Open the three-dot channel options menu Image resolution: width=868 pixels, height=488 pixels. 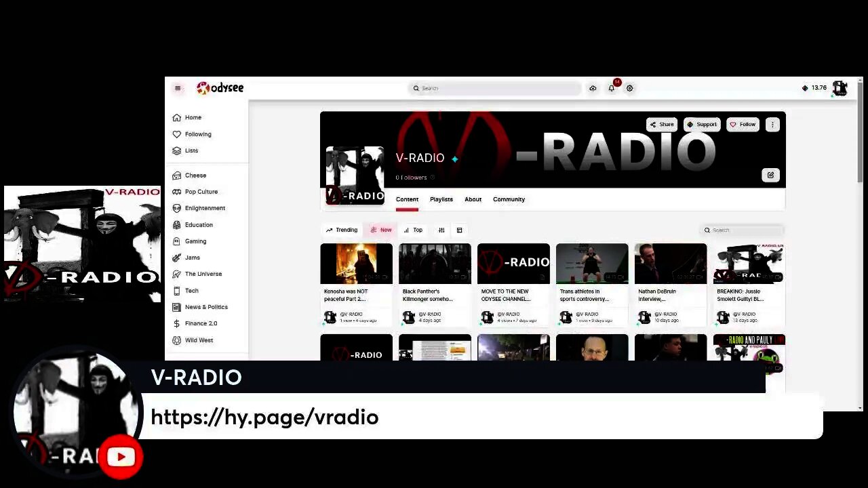pos(772,124)
